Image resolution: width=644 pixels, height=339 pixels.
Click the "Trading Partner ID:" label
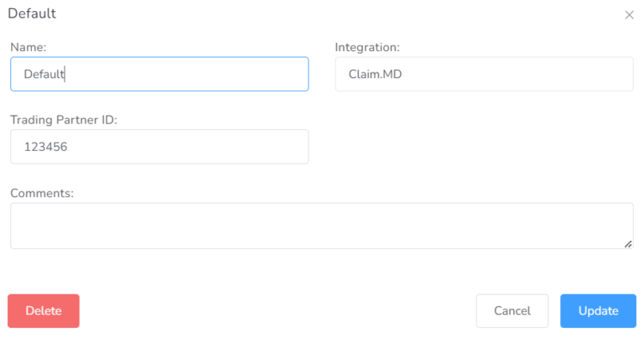coord(64,120)
